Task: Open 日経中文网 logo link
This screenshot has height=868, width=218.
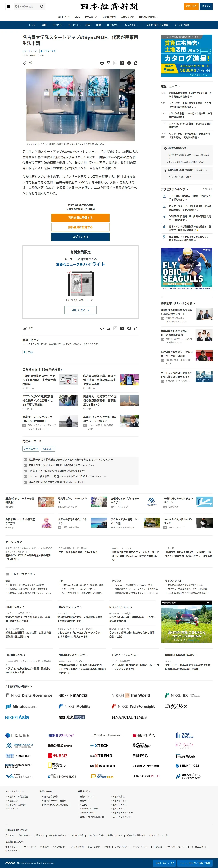Action: (x=72, y=717)
